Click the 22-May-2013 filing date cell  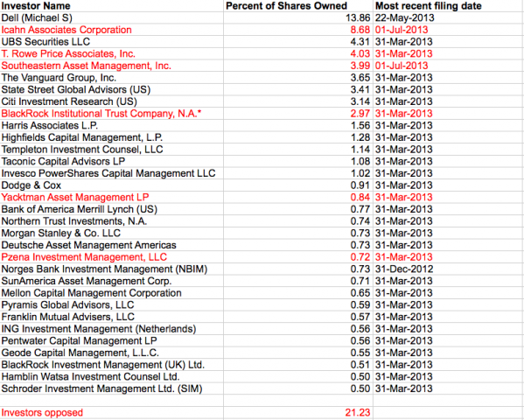pyautogui.click(x=448, y=17)
